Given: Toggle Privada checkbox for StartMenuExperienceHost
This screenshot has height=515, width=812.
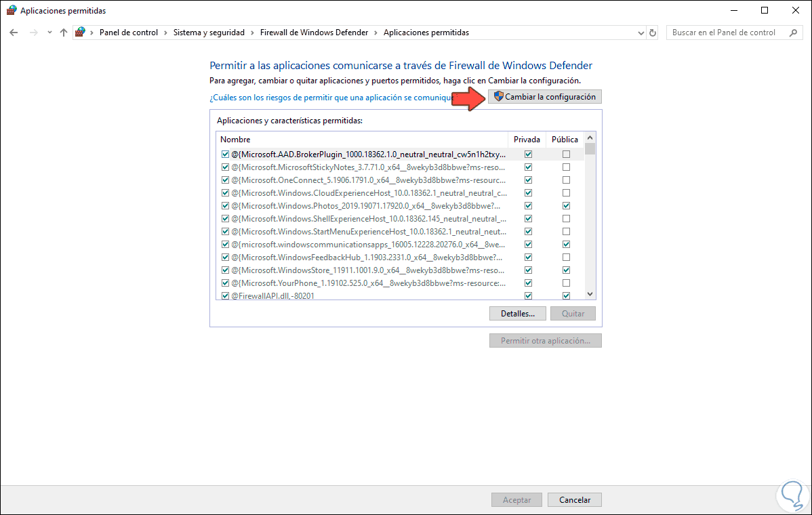Looking at the screenshot, I should pos(528,231).
